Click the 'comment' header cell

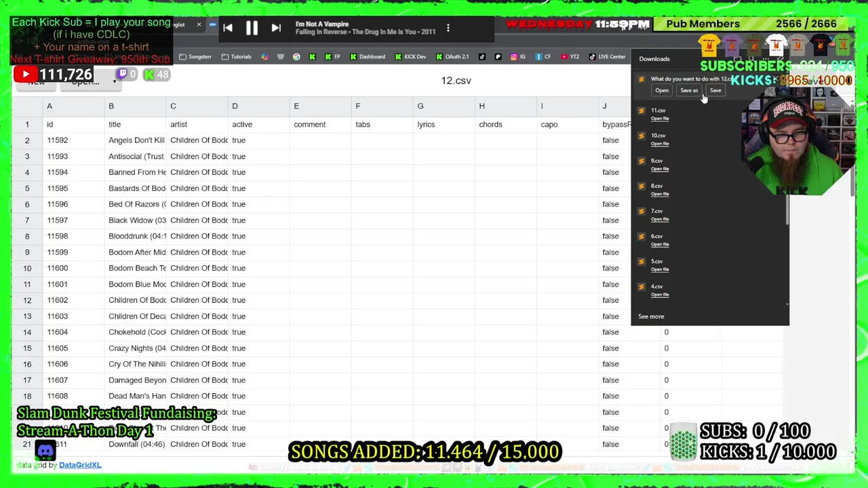tap(321, 125)
